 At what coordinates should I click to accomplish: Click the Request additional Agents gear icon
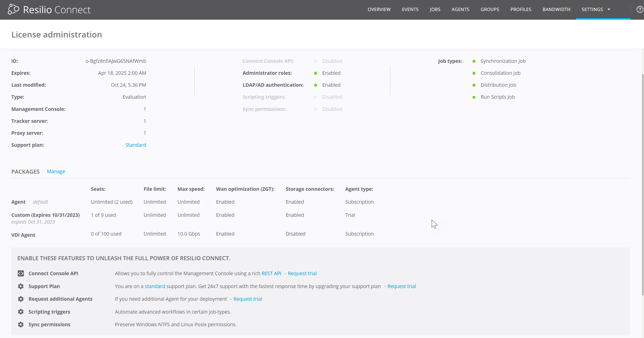click(x=21, y=299)
